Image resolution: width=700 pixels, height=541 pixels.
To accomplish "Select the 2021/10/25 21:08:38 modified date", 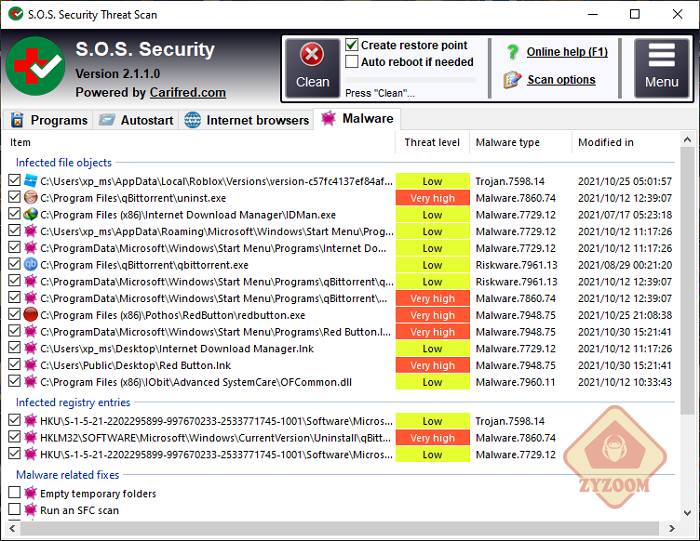I will 625,315.
